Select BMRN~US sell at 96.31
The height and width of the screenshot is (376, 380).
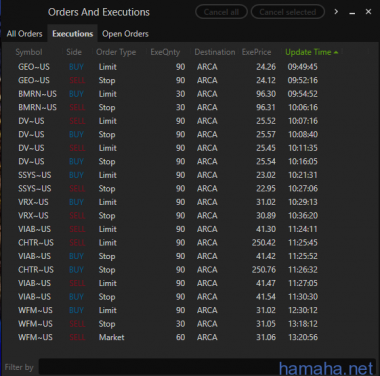click(x=190, y=107)
